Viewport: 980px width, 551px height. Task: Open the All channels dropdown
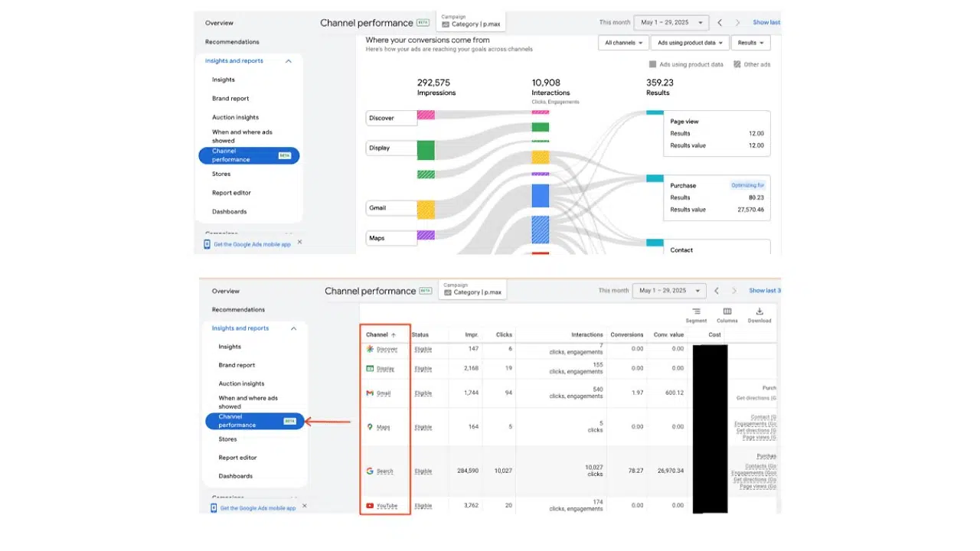click(624, 43)
